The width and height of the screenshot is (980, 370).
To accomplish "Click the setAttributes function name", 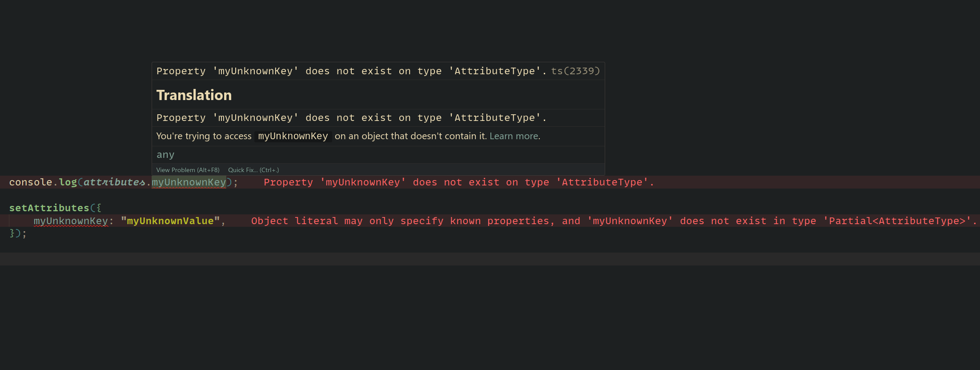I will 49,208.
